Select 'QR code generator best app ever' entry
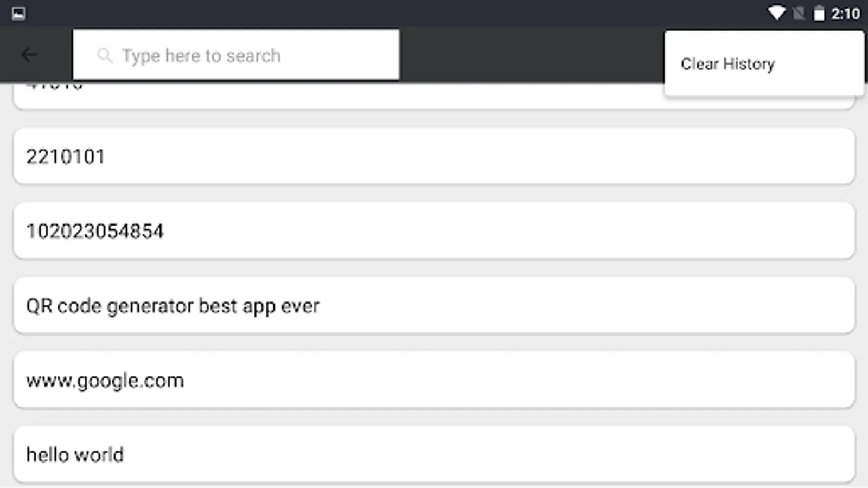 434,306
